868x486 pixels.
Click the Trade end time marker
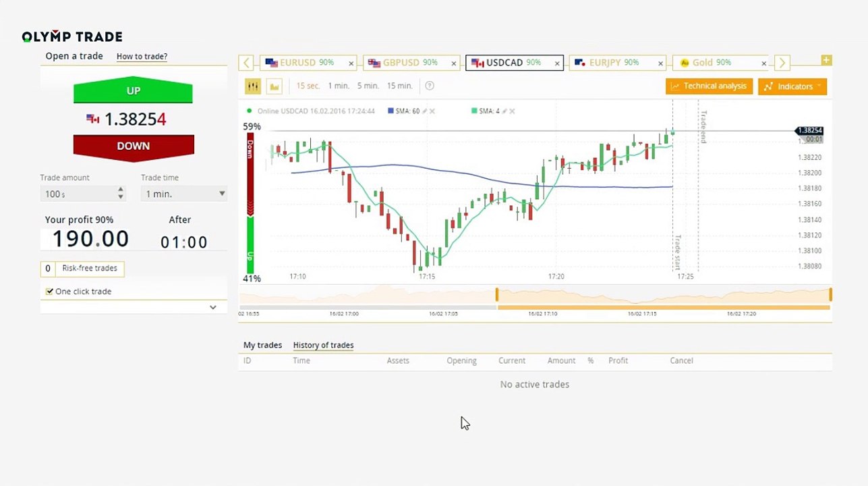click(x=703, y=127)
